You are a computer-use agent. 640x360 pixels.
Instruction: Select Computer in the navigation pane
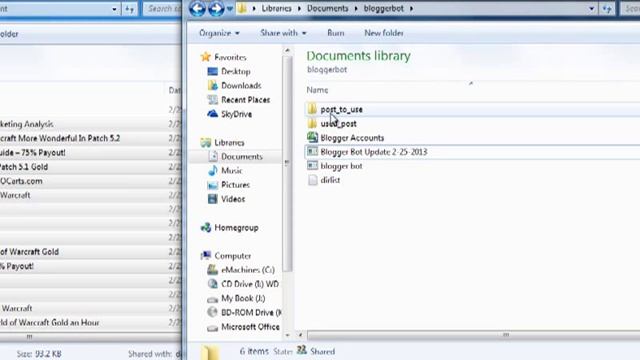[x=233, y=256]
